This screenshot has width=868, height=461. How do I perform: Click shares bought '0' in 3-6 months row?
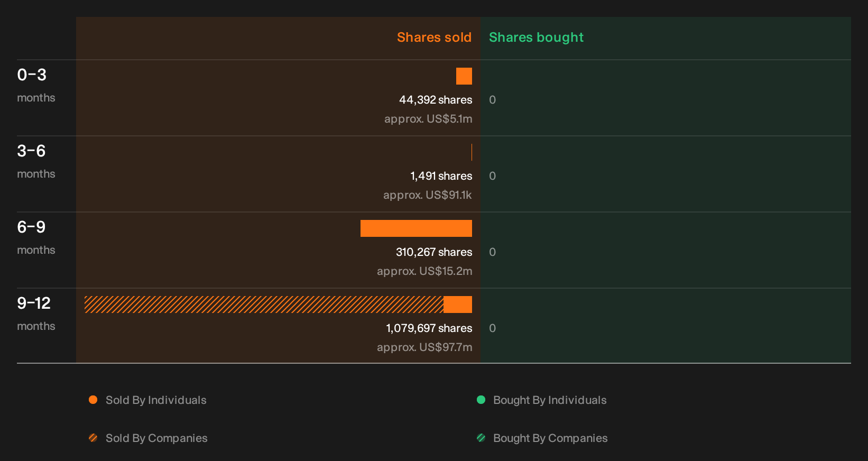pos(493,176)
